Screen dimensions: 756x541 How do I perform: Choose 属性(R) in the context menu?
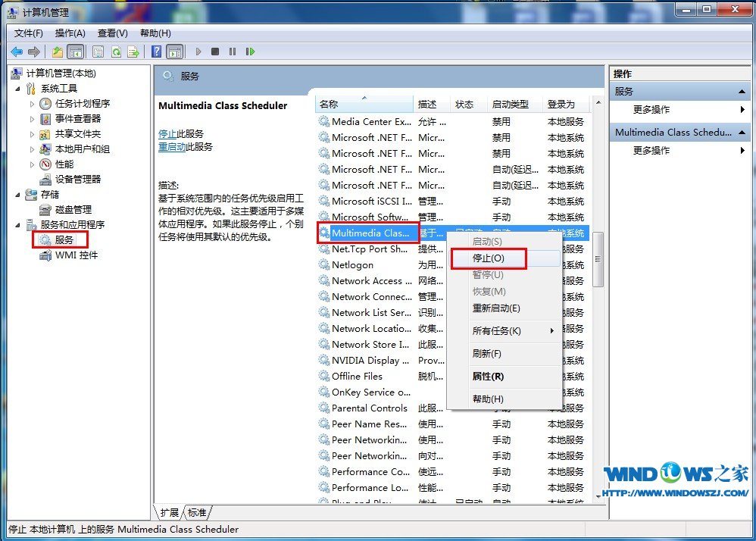pos(488,377)
